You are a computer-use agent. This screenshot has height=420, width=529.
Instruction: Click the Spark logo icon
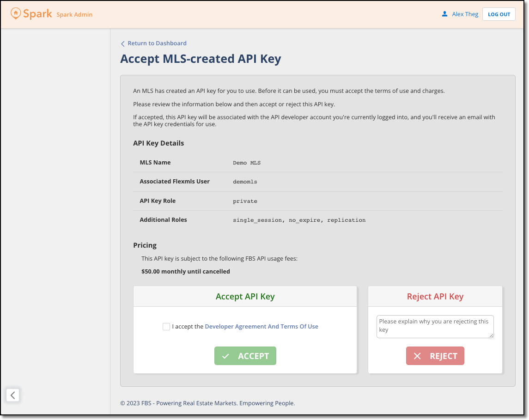(x=16, y=13)
